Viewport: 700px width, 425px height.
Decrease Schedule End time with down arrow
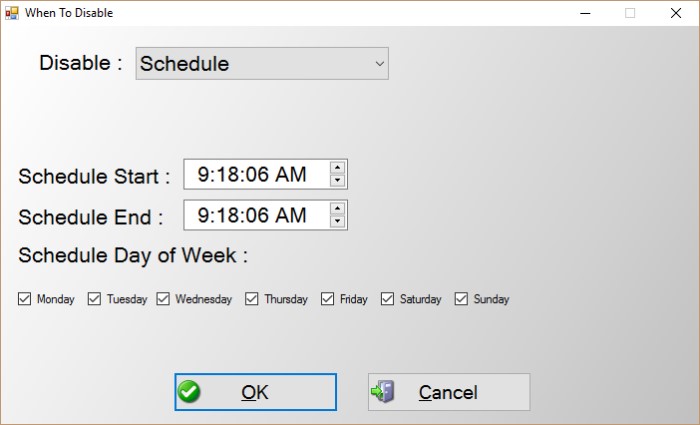point(338,221)
